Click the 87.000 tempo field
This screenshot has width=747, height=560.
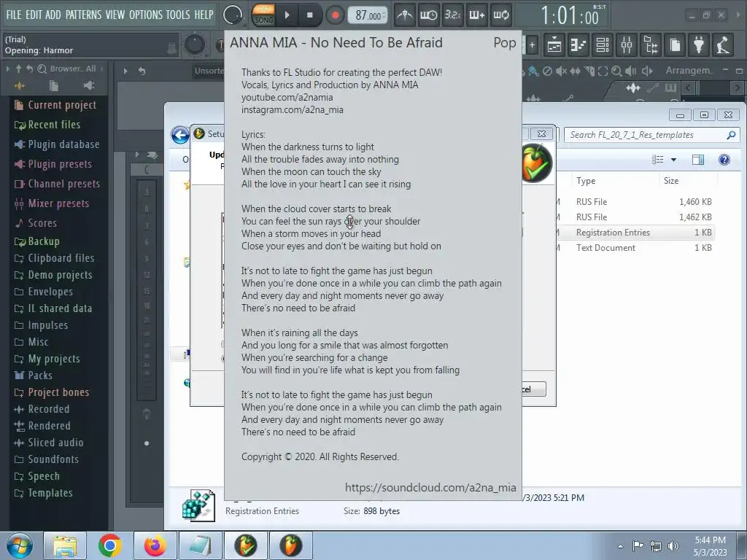368,15
